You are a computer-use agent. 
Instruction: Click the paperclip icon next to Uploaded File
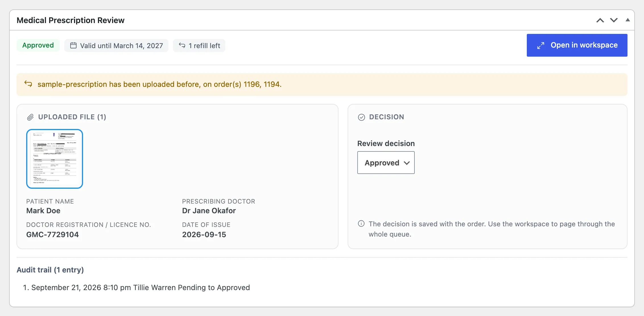coord(30,117)
